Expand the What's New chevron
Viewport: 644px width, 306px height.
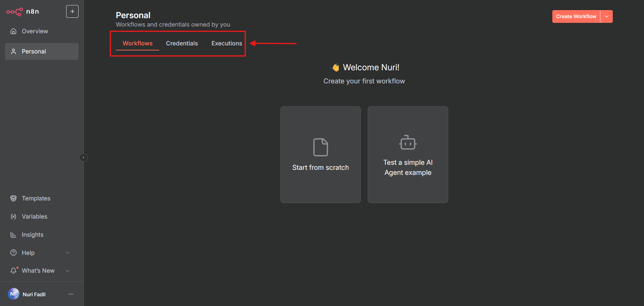coord(67,271)
